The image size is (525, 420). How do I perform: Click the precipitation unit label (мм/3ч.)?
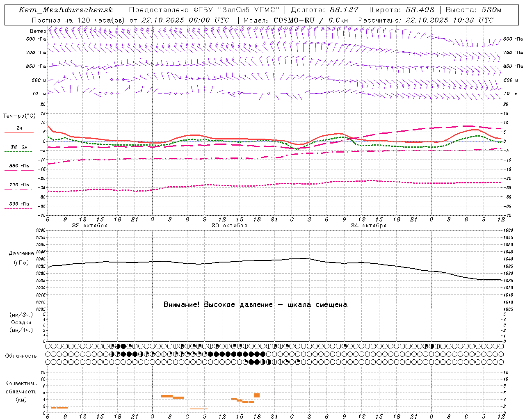[21, 315]
